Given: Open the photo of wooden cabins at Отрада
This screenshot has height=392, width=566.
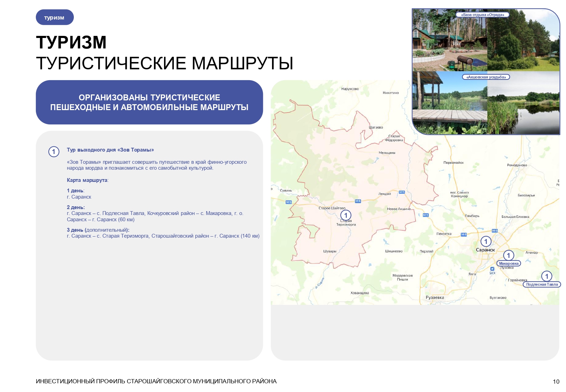Looking at the screenshot, I should pyautogui.click(x=450, y=40).
